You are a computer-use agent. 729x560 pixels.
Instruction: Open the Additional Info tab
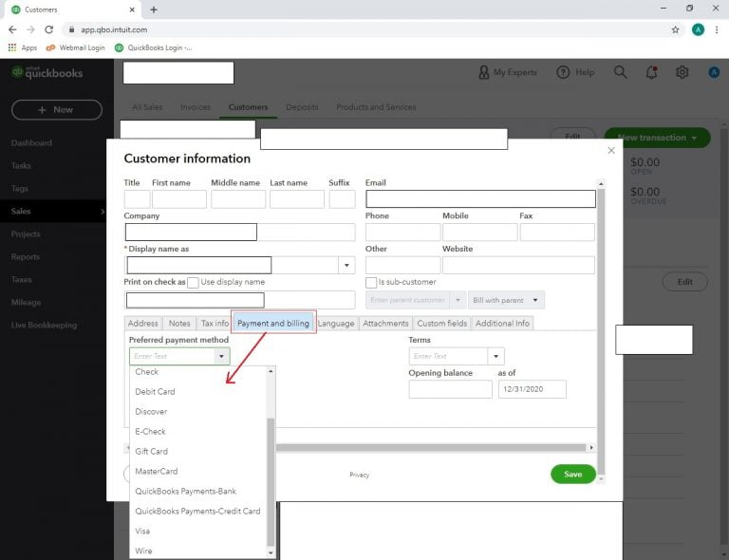[502, 323]
